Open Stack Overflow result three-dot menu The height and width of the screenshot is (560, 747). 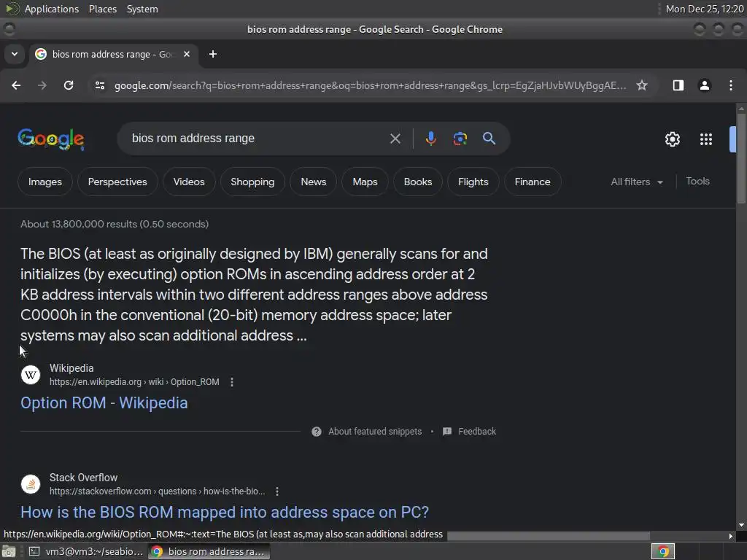coord(277,491)
